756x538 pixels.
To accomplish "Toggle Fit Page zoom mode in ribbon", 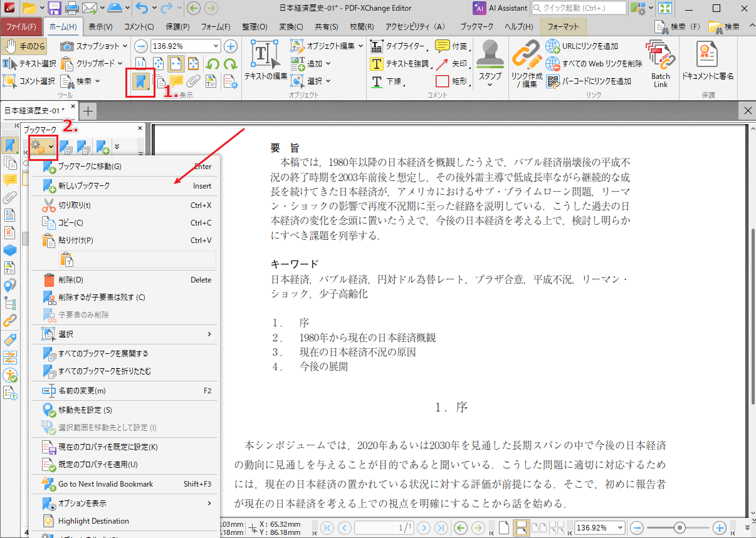I will pos(159,63).
